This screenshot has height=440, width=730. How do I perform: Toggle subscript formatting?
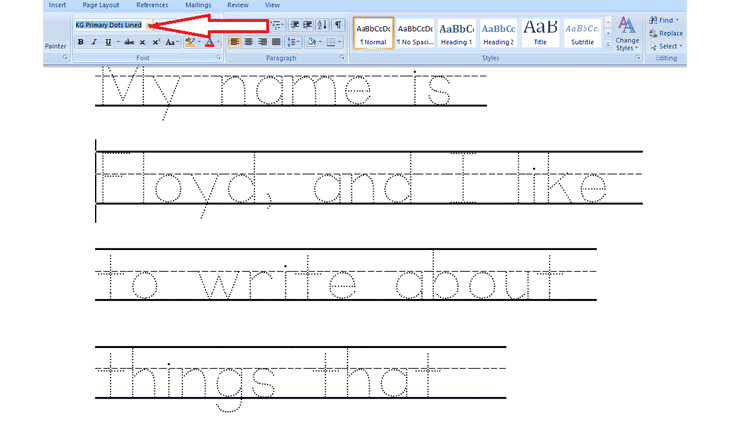(x=142, y=42)
